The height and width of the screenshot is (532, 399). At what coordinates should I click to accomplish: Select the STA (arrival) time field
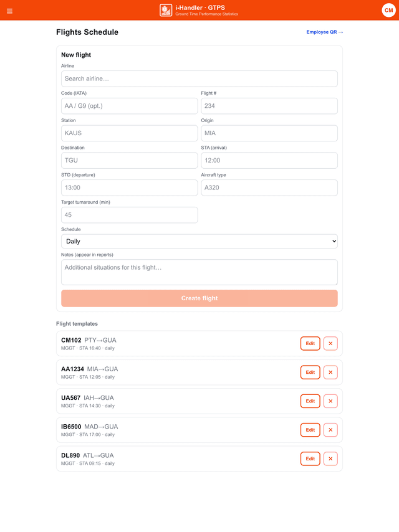tap(269, 161)
